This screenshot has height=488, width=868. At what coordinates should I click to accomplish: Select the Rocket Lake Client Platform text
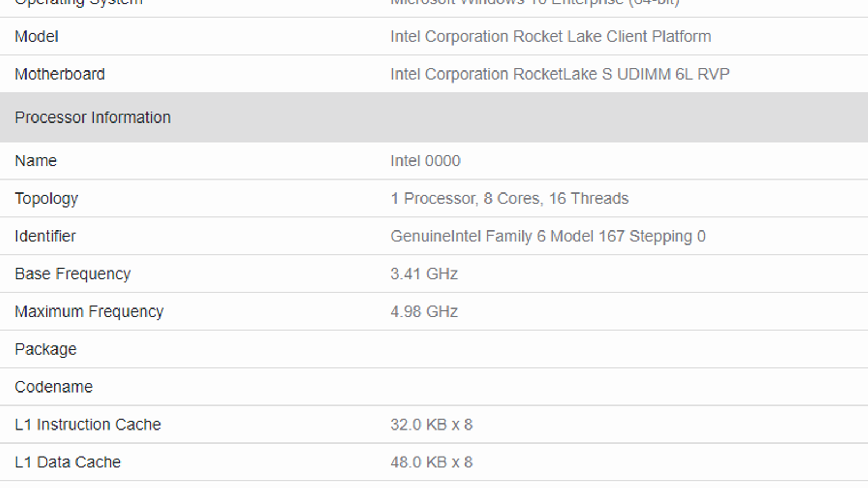tap(550, 36)
